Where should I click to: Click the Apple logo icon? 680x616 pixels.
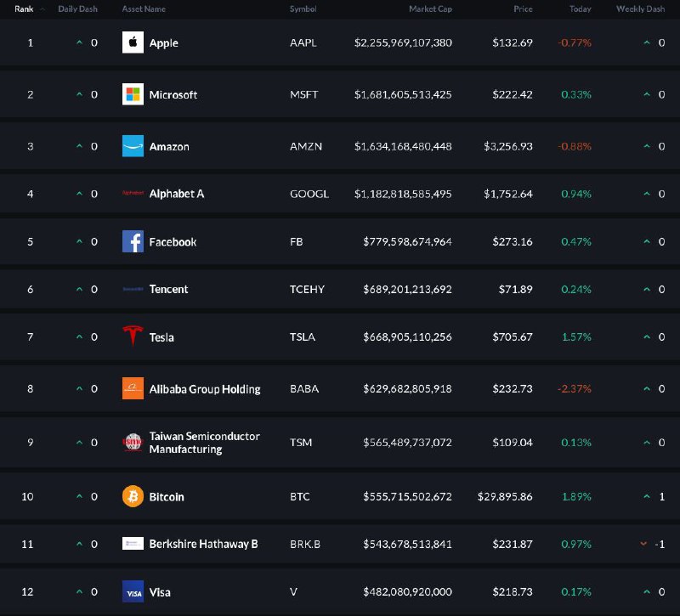133,42
